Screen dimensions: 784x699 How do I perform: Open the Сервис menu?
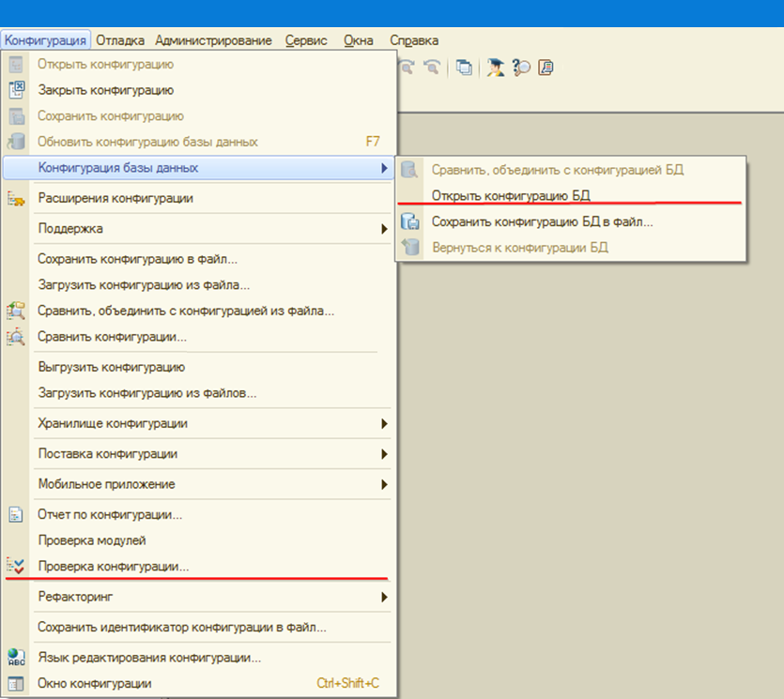click(x=306, y=40)
